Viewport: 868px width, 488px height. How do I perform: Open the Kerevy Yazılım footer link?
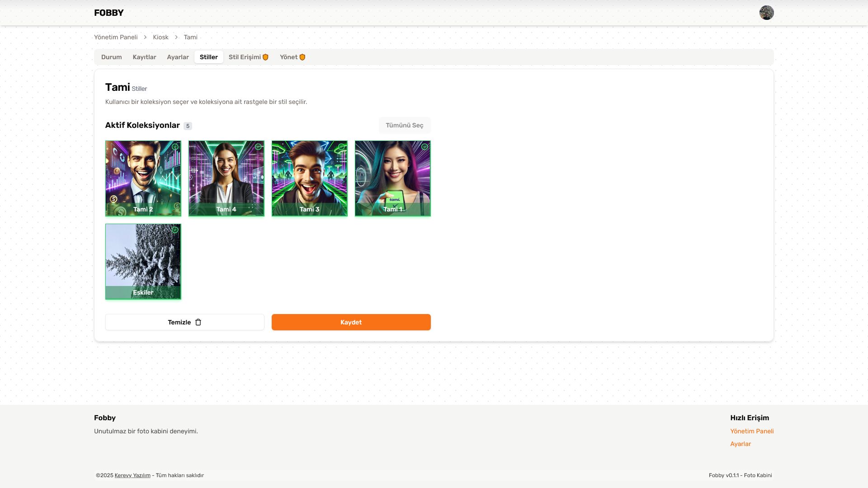132,475
